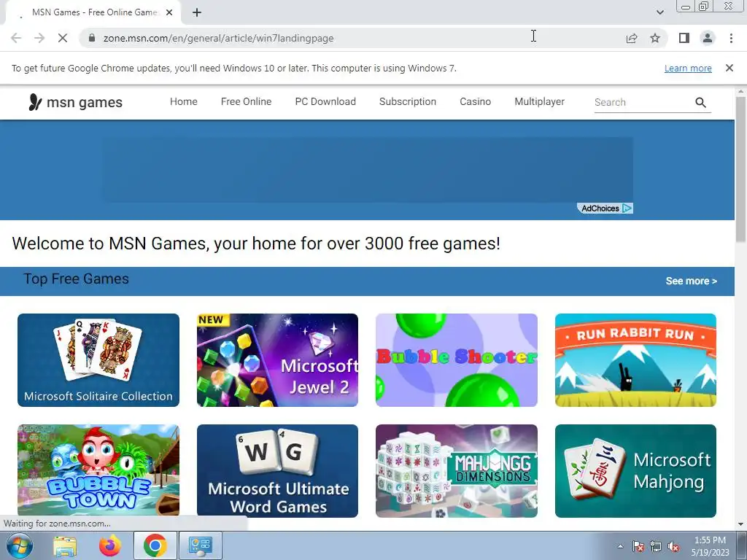Click the Top Free Games heading
This screenshot has width=747, height=560.
coord(76,279)
